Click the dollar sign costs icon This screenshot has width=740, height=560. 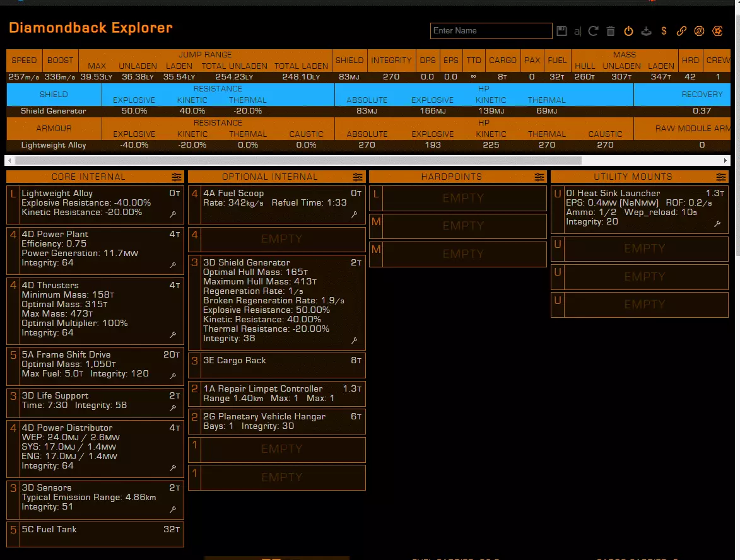point(664,31)
